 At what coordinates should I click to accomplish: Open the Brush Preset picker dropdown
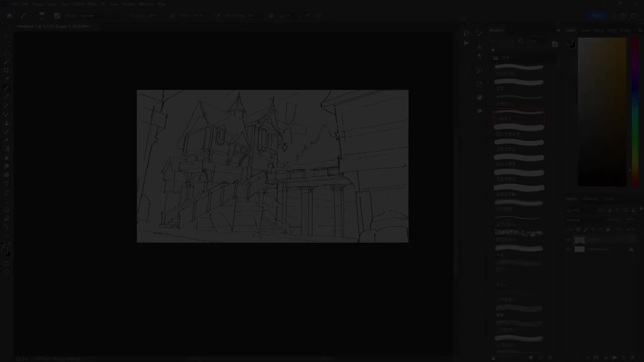[x=42, y=16]
